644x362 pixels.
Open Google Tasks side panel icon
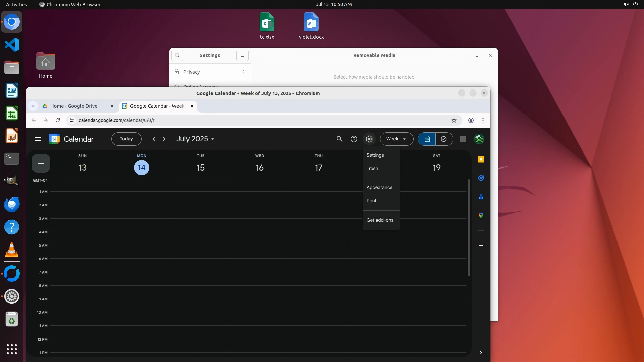point(481,178)
